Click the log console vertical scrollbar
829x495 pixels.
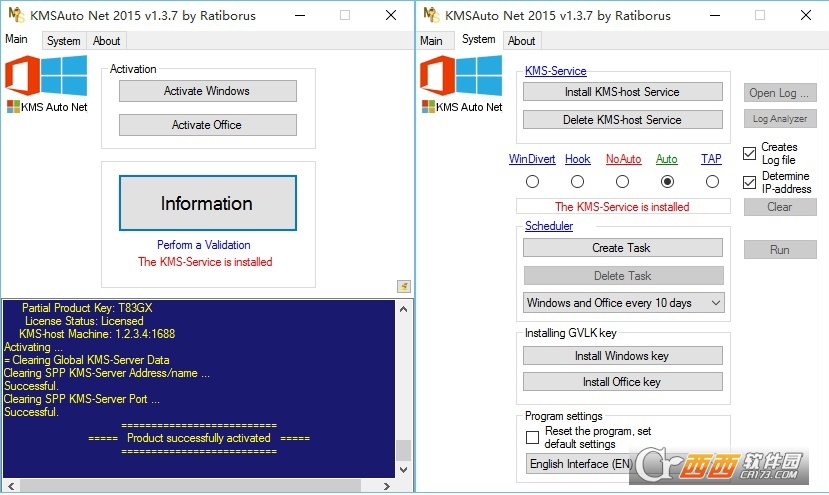click(x=403, y=390)
